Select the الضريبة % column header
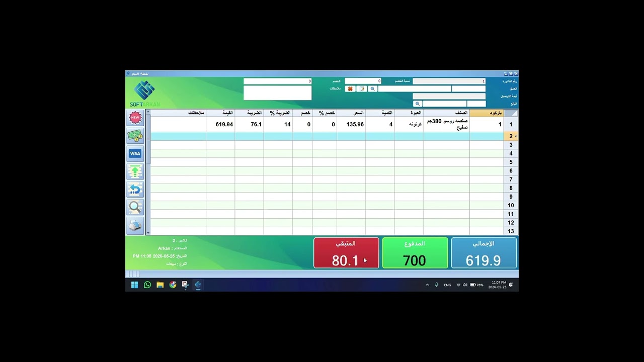This screenshot has height=362, width=644. click(x=278, y=113)
